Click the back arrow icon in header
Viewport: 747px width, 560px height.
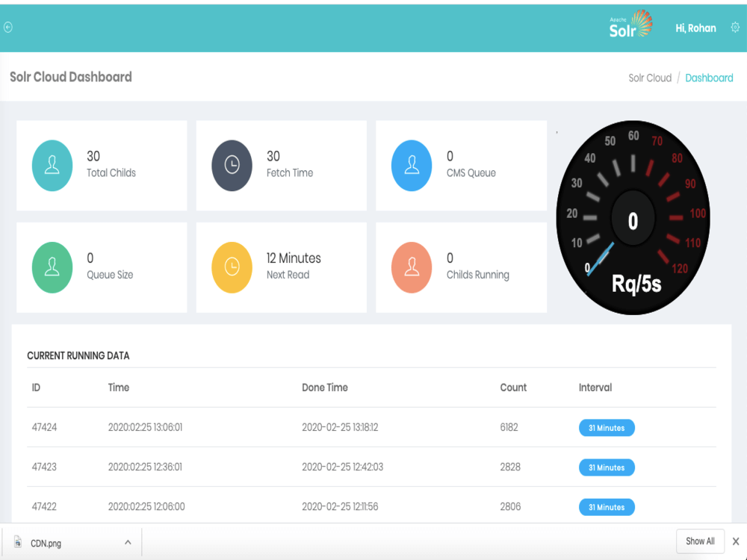pyautogui.click(x=8, y=28)
